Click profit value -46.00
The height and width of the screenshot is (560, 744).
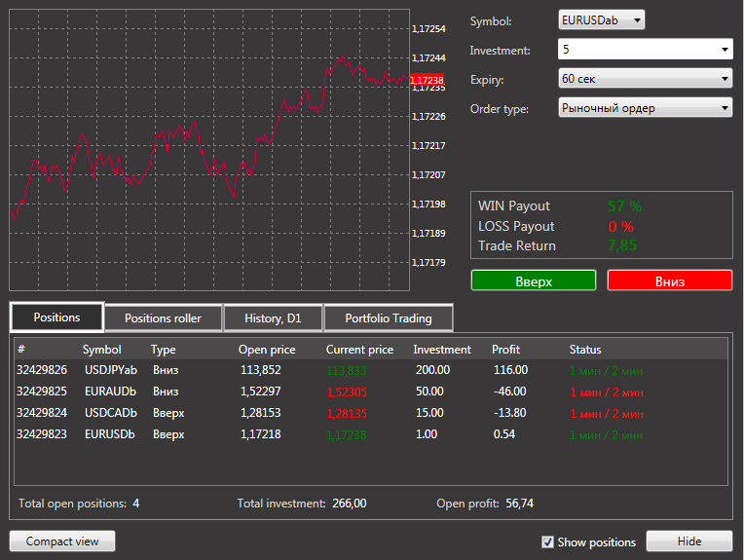point(509,392)
